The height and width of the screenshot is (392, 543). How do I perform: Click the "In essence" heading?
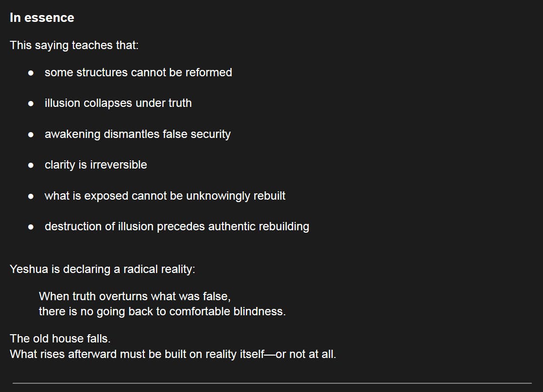(42, 18)
